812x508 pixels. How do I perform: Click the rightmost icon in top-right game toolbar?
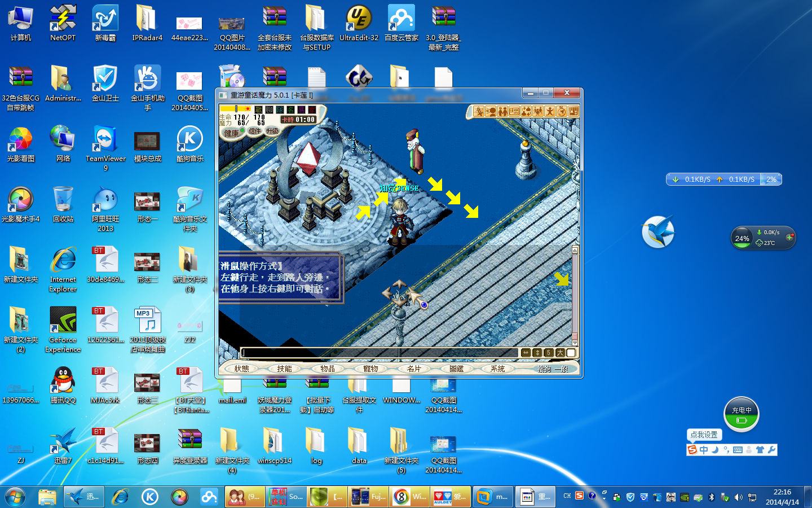point(573,112)
